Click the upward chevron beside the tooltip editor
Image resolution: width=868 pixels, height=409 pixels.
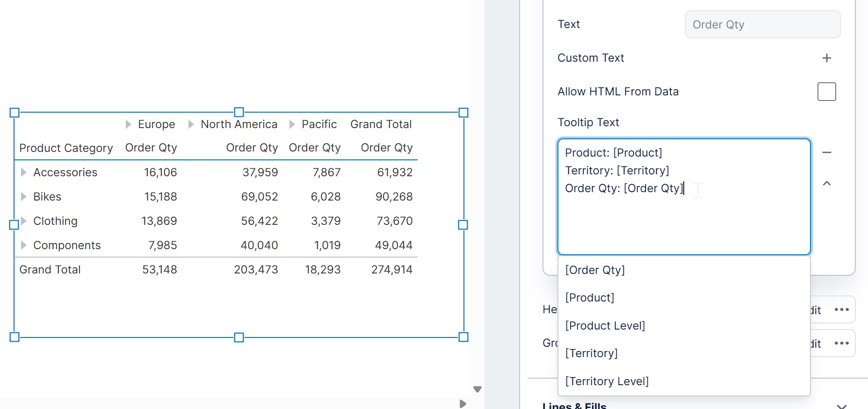coord(826,184)
